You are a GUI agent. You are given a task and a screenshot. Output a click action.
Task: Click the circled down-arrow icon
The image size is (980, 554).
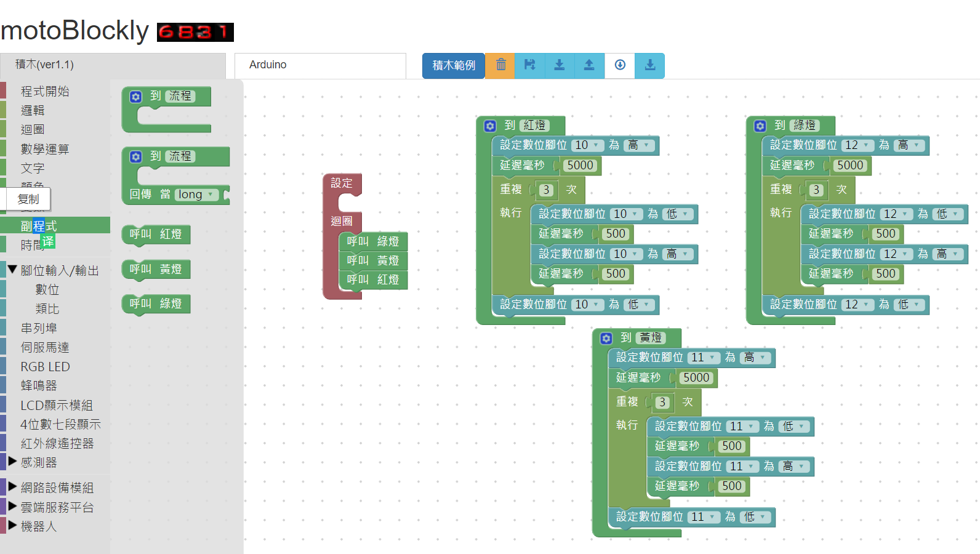(620, 65)
